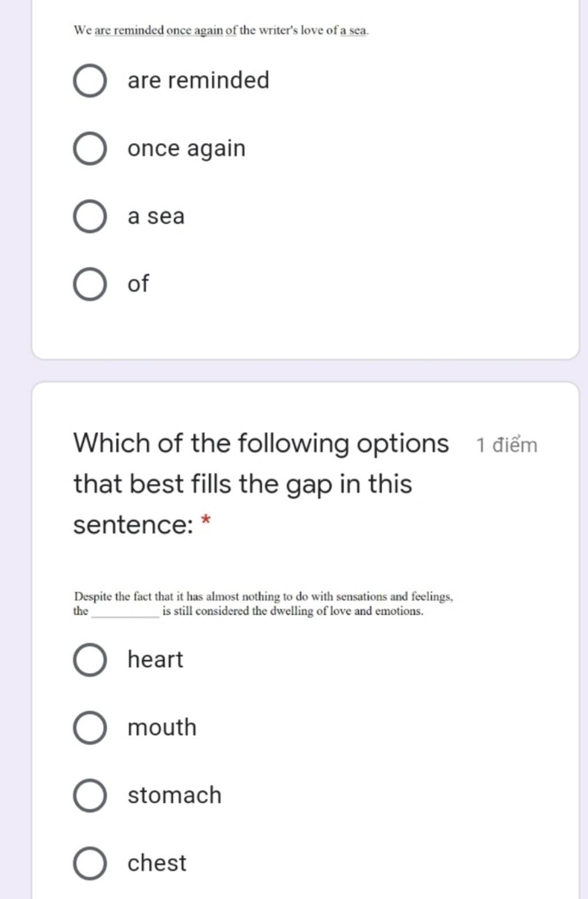Mark 'a sea' radio button as answer
This screenshot has width=588, height=899.
(x=90, y=216)
